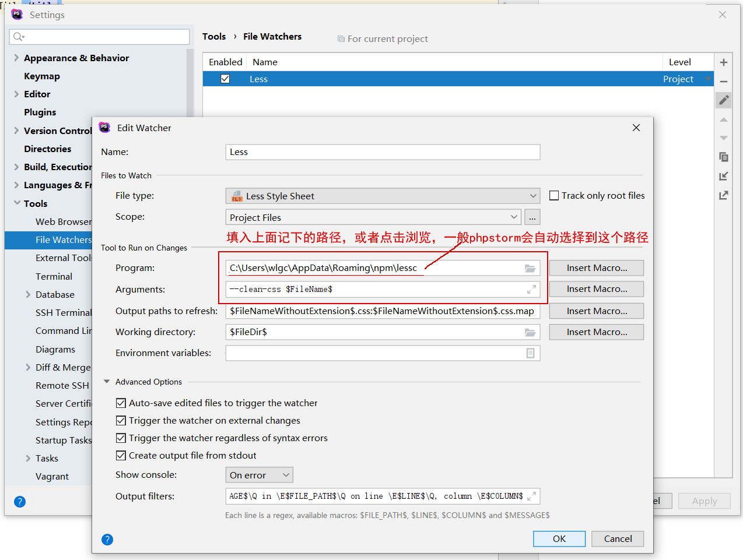743x560 pixels.
Task: Select Directories in settings tree
Action: [x=48, y=149]
